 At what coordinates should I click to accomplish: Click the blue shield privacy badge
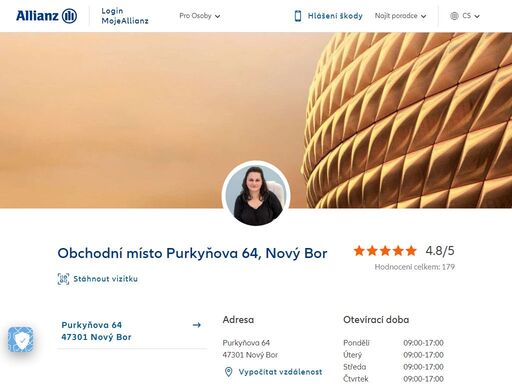click(x=21, y=339)
